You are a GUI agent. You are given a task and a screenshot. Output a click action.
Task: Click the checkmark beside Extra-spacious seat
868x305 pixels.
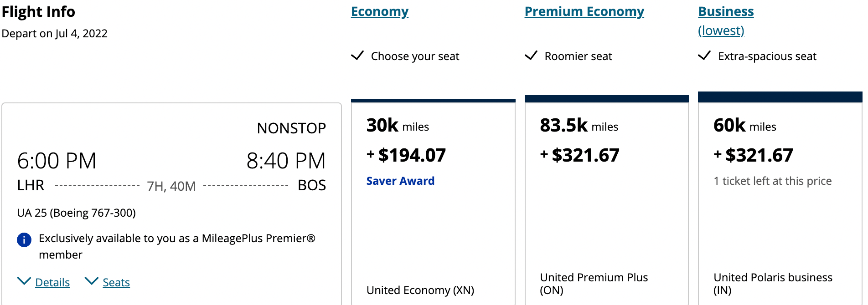[x=705, y=55]
